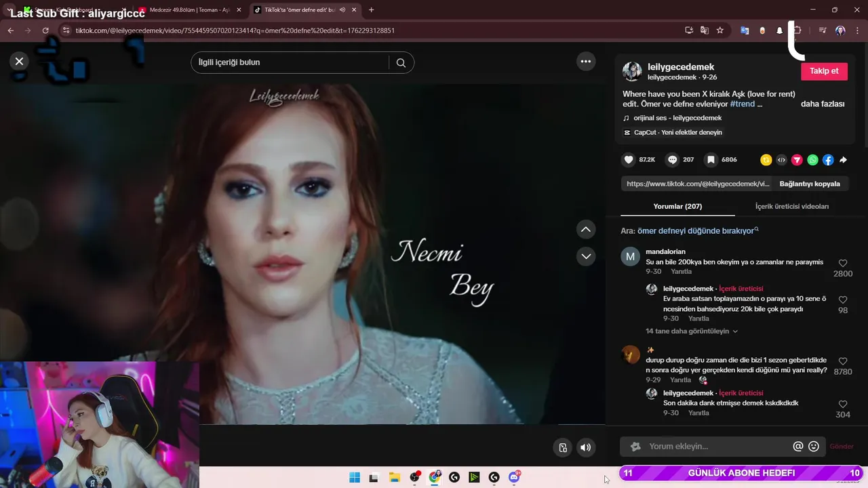Translate the page with the translate icon
The height and width of the screenshot is (488, 868).
[705, 30]
